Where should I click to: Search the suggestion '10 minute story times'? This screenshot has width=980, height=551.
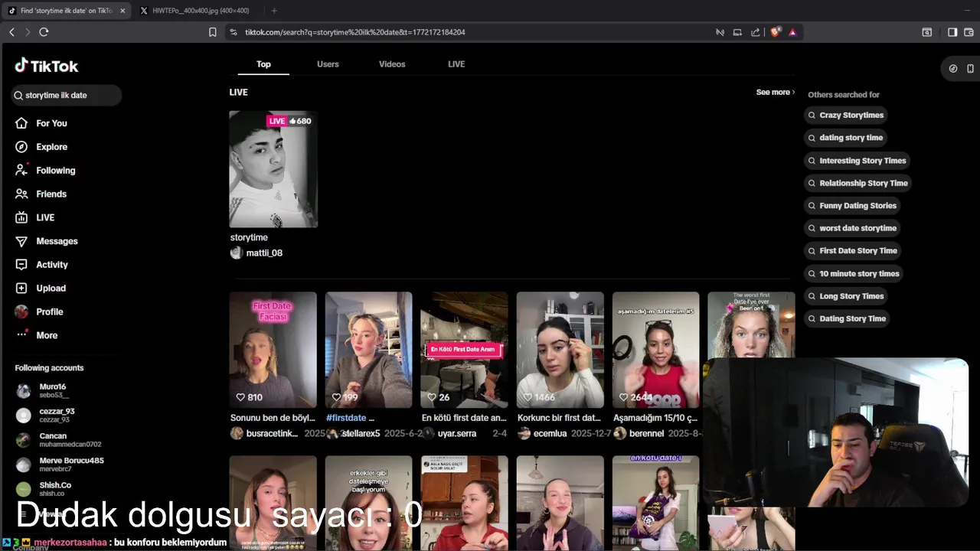854,273
